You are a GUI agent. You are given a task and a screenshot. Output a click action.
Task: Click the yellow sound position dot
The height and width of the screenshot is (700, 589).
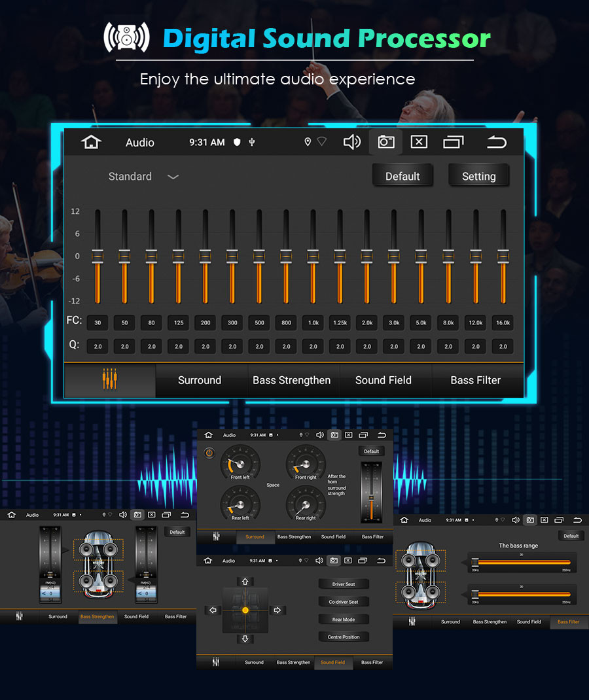[x=245, y=610]
